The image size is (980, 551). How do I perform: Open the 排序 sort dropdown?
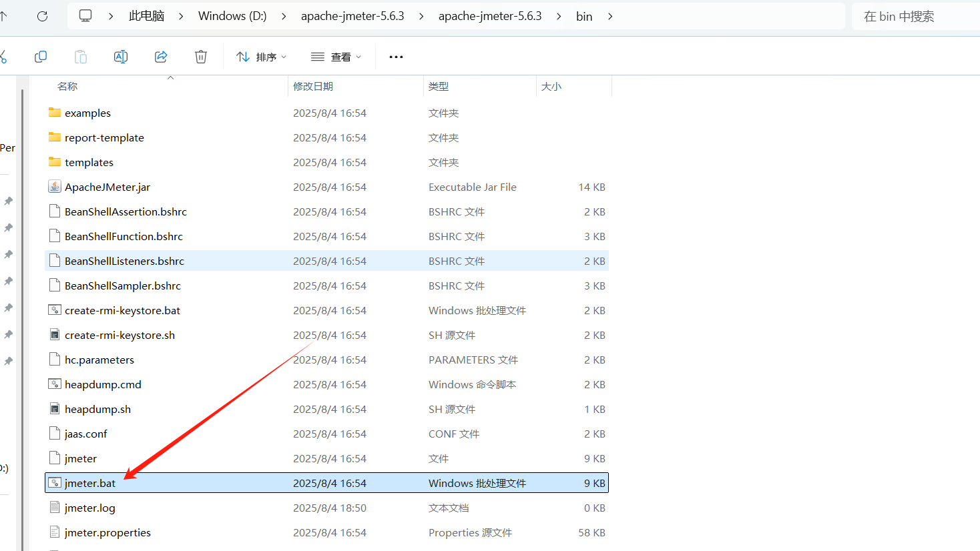[x=262, y=57]
